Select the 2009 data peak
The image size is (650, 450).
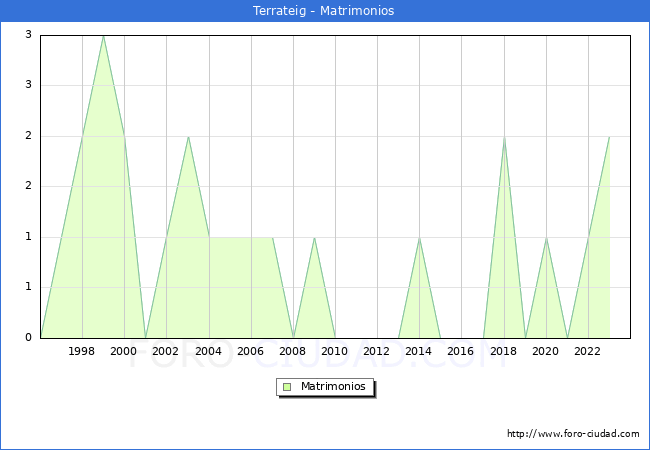pyautogui.click(x=314, y=238)
